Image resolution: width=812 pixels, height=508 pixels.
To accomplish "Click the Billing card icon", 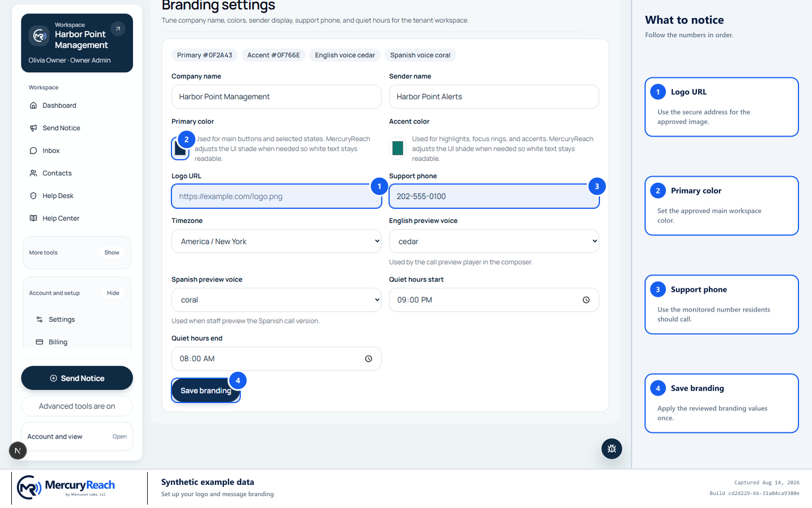I will tap(39, 342).
